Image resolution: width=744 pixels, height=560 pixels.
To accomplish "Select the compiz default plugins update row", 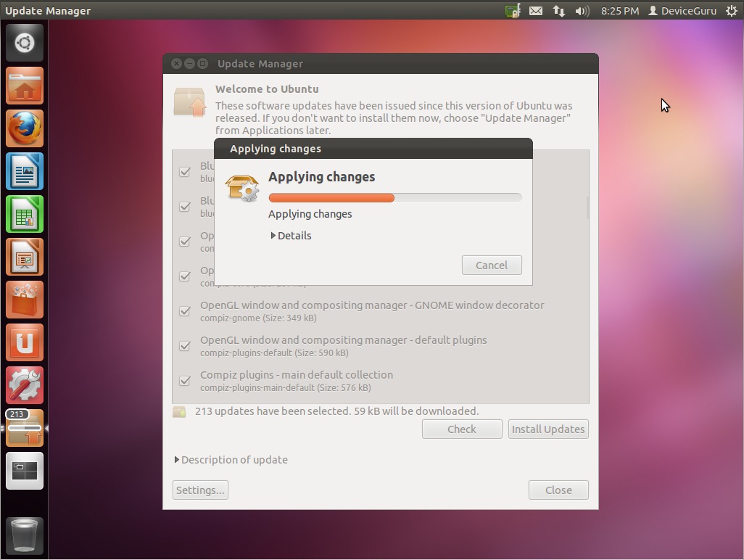I will [381, 346].
